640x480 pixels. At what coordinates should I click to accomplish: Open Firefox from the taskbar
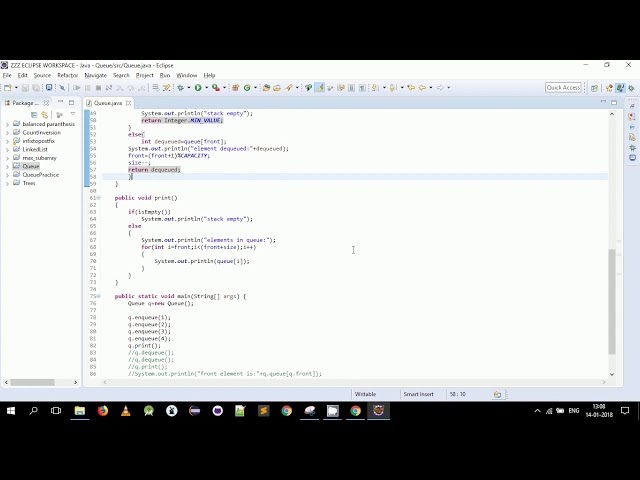[x=103, y=411]
